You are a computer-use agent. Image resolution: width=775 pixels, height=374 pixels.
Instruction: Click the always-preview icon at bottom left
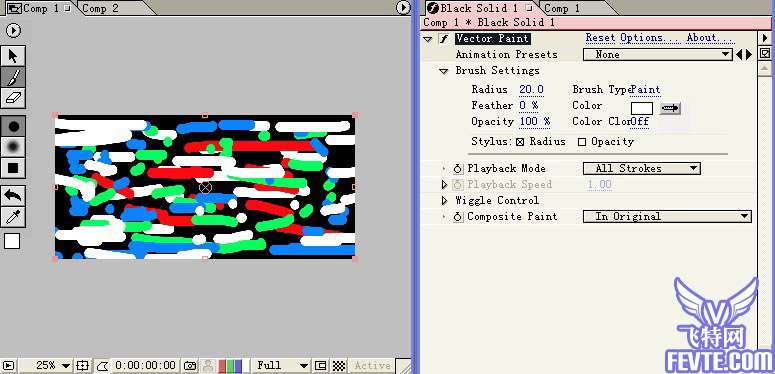(9, 366)
